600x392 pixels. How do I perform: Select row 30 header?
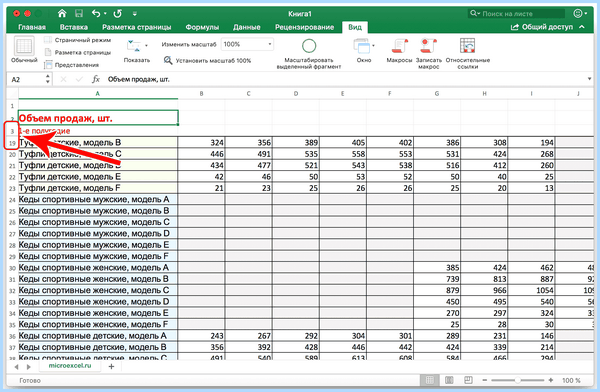[12, 268]
